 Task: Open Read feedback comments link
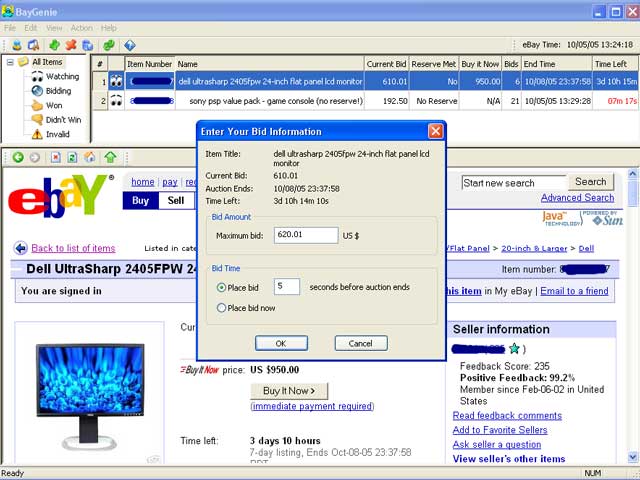pos(507,416)
